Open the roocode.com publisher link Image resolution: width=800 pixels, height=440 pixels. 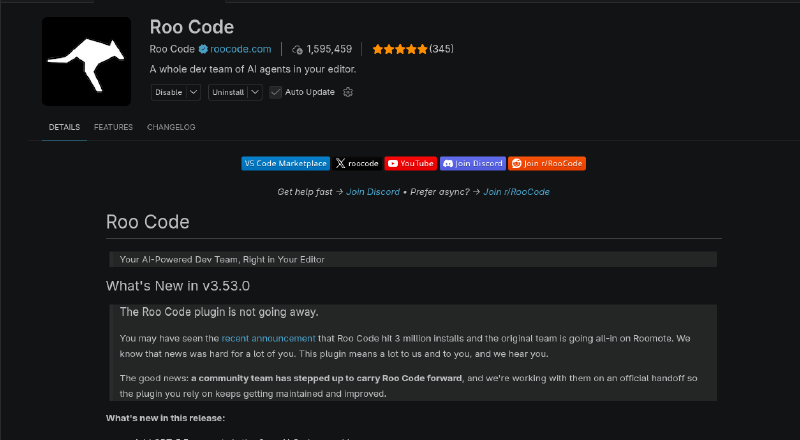click(241, 49)
